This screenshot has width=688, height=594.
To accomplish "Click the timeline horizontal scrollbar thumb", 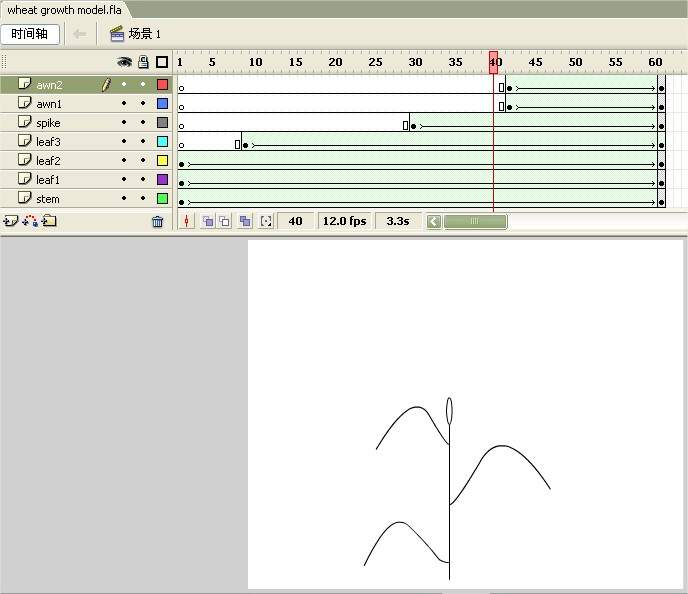I will click(x=475, y=222).
